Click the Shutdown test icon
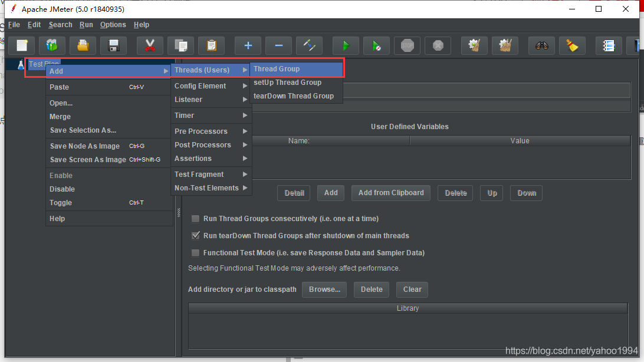This screenshot has width=644, height=362. point(438,45)
